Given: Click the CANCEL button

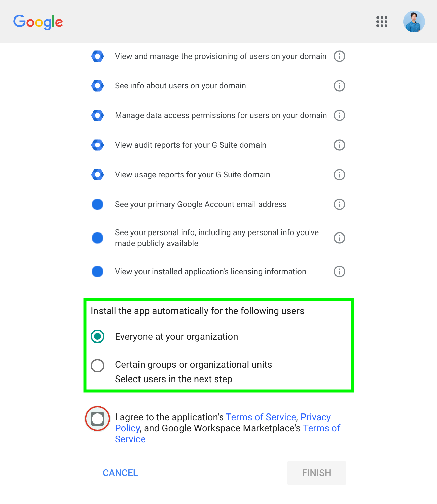Looking at the screenshot, I should pos(120,473).
